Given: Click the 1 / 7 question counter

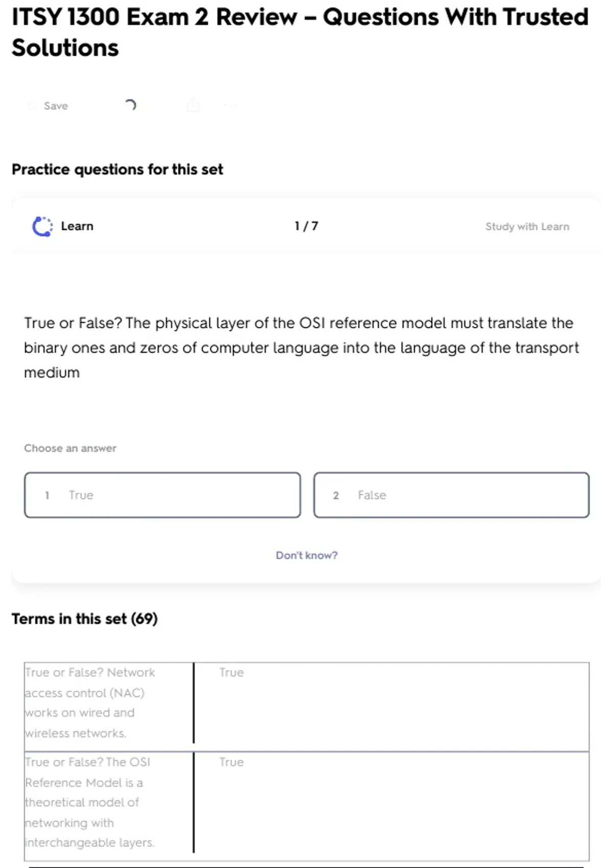Looking at the screenshot, I should pyautogui.click(x=306, y=226).
